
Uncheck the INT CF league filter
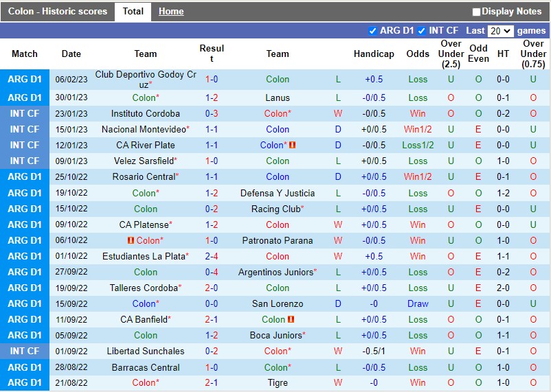click(422, 31)
